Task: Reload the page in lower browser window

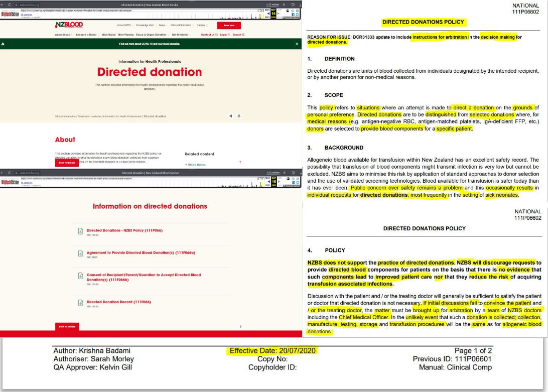Action: coord(9,173)
